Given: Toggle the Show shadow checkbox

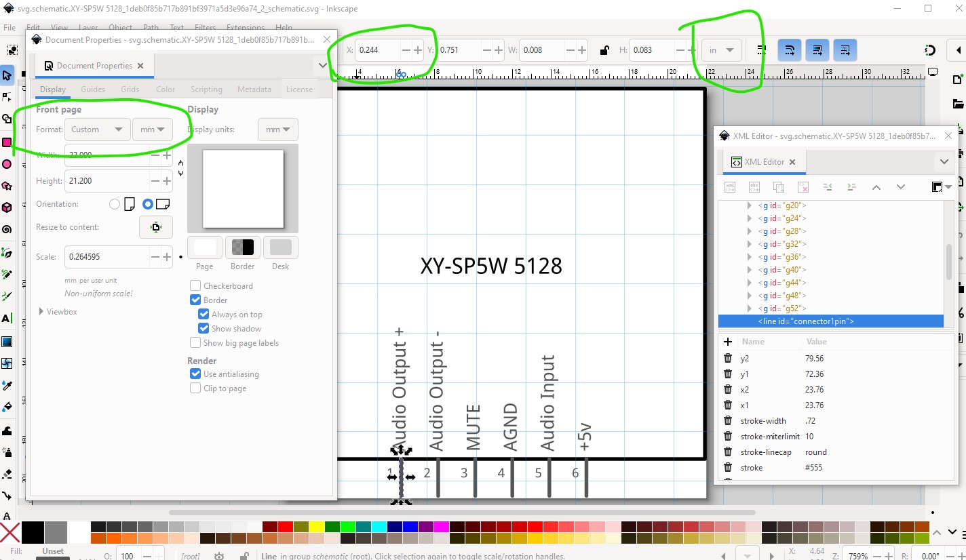Looking at the screenshot, I should [x=204, y=329].
